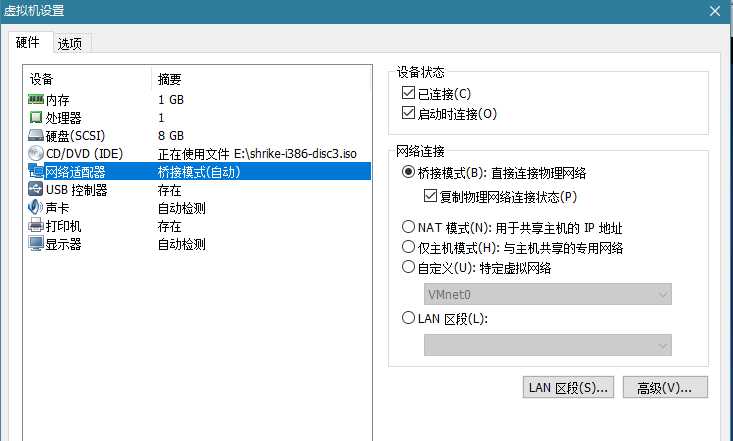
Task: Click the 摘要 column header
Action: point(169,80)
